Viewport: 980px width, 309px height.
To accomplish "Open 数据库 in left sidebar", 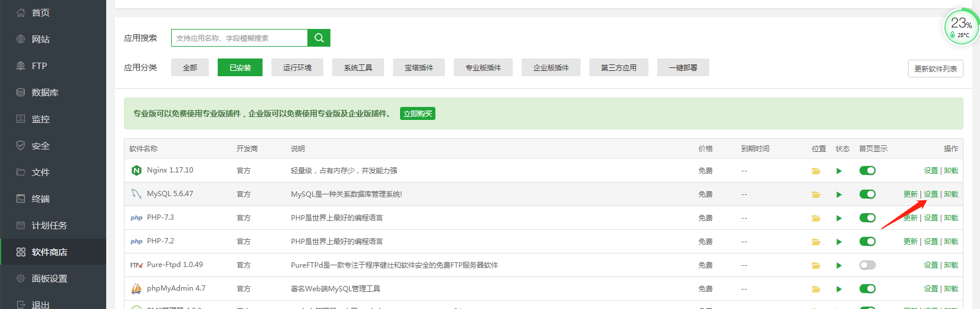I will [x=45, y=92].
